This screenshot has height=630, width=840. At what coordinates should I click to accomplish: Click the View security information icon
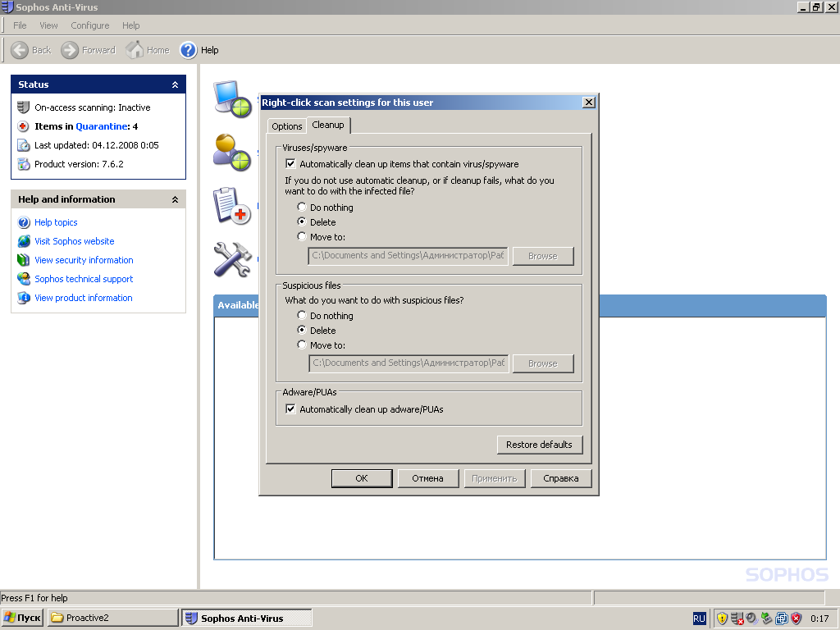click(x=24, y=260)
